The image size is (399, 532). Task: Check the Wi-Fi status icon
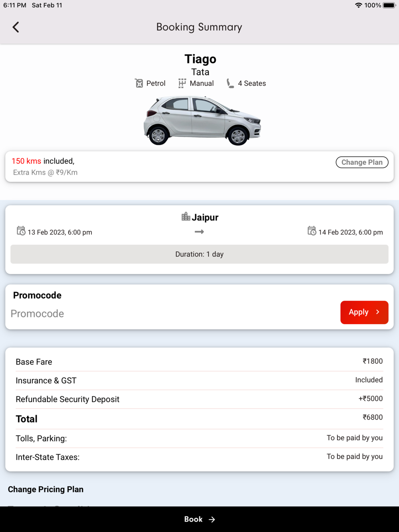click(x=358, y=5)
